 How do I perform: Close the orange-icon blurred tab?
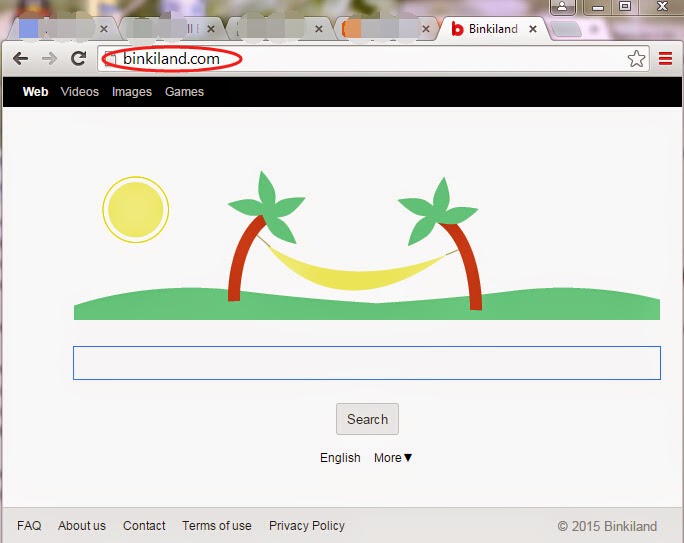426,29
